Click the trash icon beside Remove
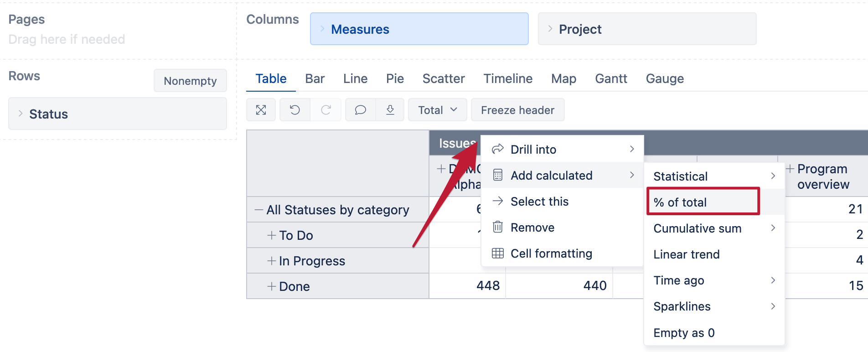This screenshot has width=868, height=352. tap(498, 227)
